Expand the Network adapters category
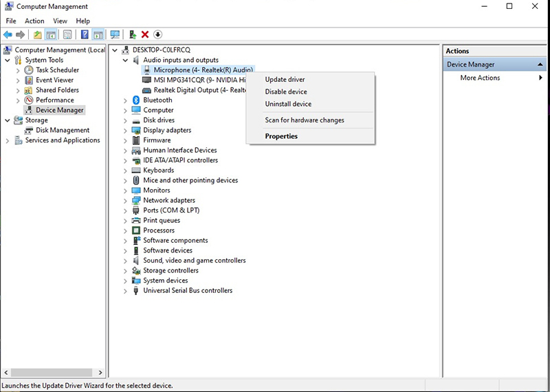Image resolution: width=550 pixels, height=392 pixels. tap(125, 201)
